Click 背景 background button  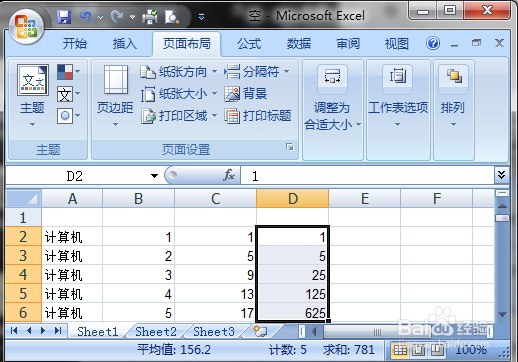click(x=246, y=94)
